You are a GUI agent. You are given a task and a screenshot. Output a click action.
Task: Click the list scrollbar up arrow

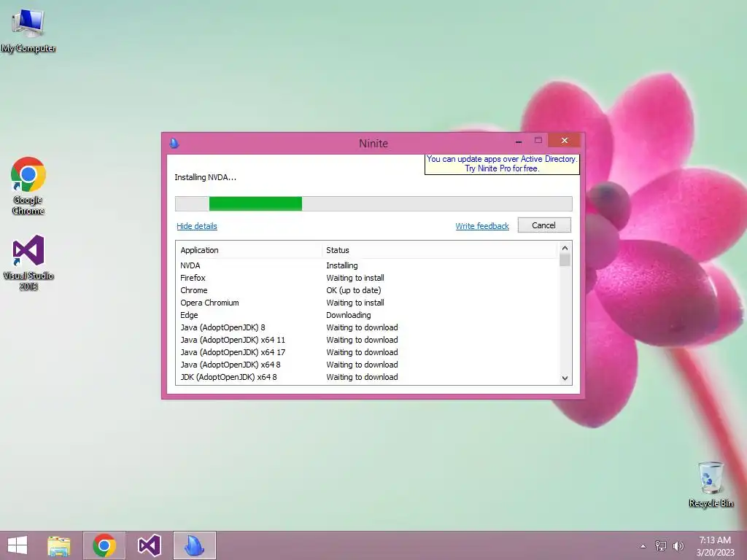tap(565, 248)
